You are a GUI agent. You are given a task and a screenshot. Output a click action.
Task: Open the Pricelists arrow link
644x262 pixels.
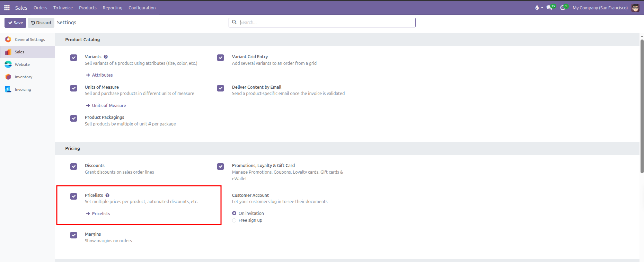[x=98, y=214]
